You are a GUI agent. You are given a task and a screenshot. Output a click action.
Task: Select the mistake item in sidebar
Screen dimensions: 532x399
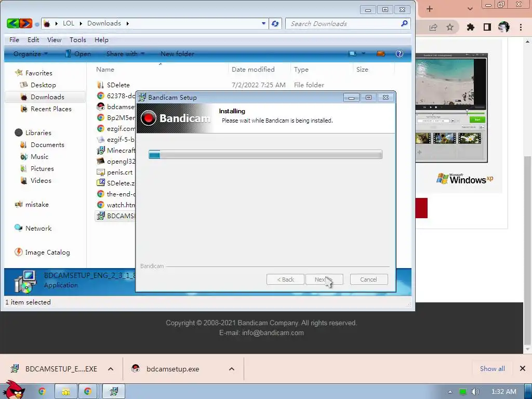tap(37, 205)
